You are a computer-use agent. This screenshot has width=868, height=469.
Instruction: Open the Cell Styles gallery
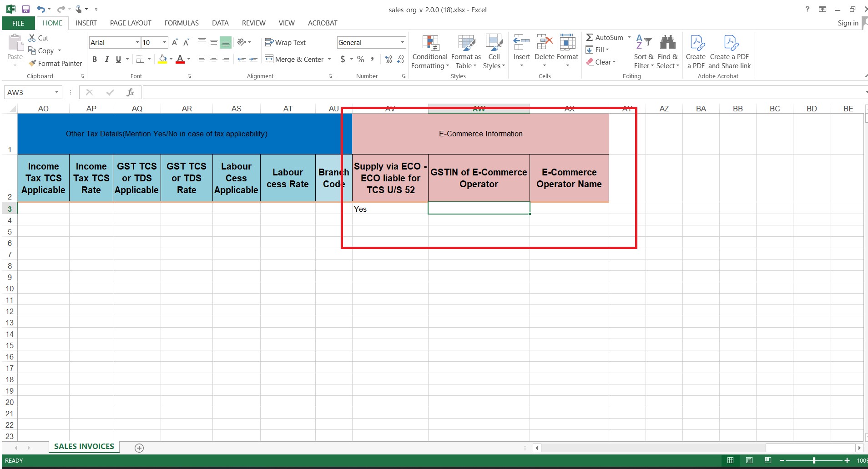click(494, 52)
